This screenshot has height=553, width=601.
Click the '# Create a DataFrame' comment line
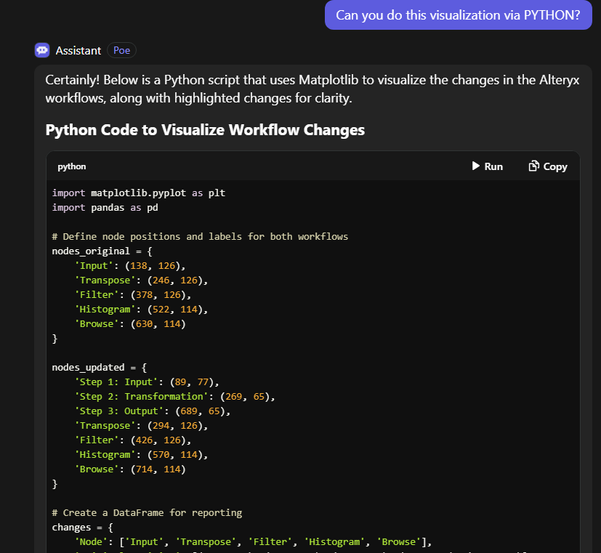147,512
